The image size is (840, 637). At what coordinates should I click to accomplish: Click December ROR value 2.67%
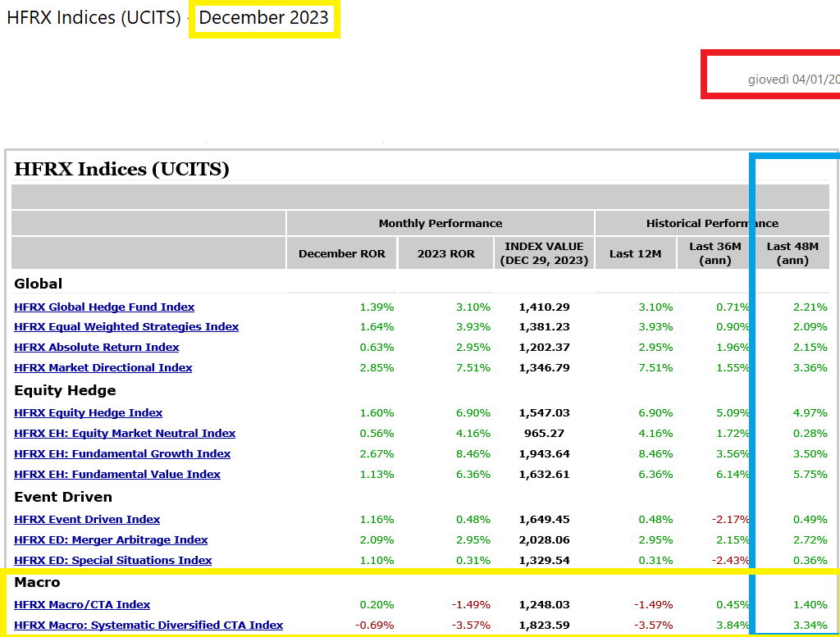(x=377, y=454)
